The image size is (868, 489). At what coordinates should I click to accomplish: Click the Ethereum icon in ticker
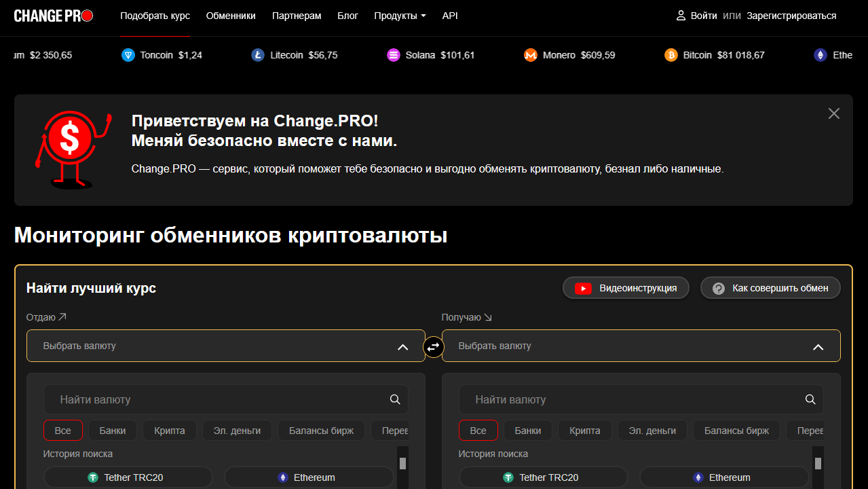pos(820,55)
